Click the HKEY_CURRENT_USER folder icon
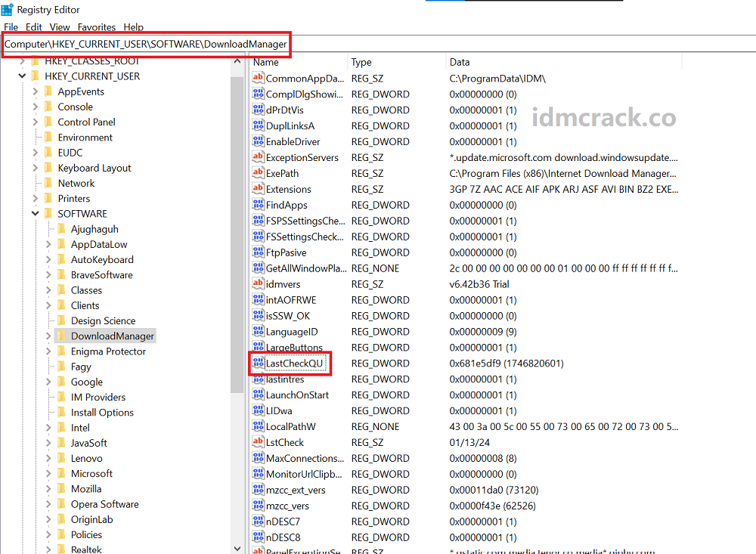Image resolution: width=756 pixels, height=554 pixels. (36, 76)
